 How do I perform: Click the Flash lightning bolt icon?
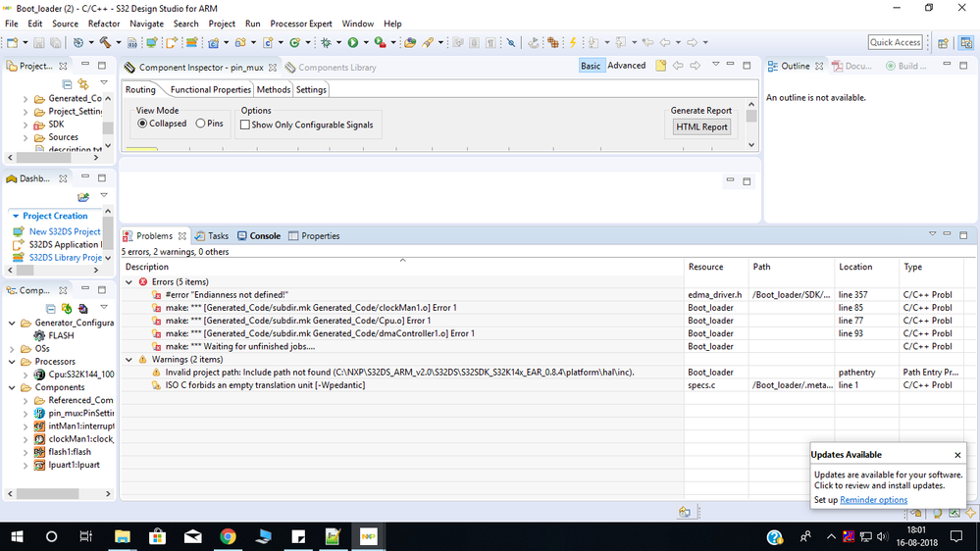(573, 42)
